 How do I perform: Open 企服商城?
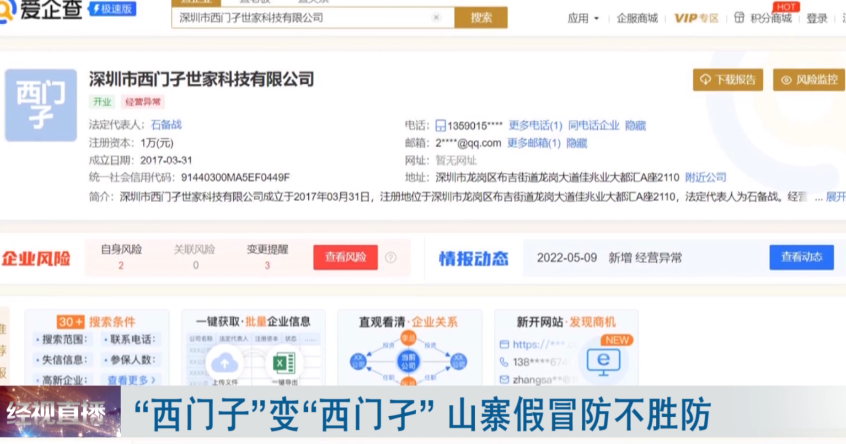[x=637, y=19]
